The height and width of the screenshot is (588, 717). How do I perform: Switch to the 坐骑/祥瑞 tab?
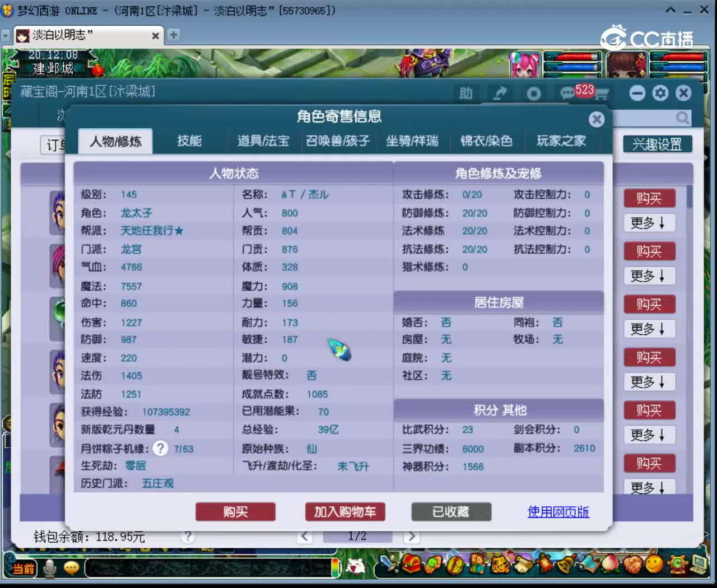pos(412,141)
